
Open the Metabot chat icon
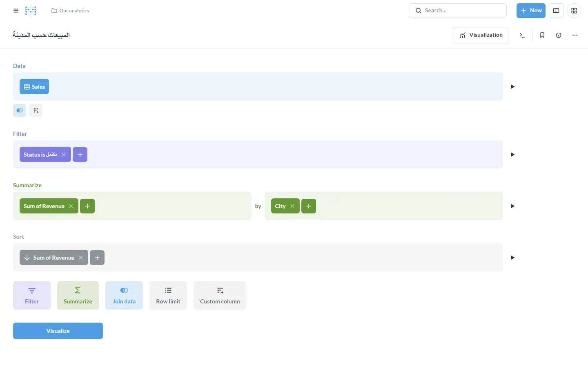(556, 11)
